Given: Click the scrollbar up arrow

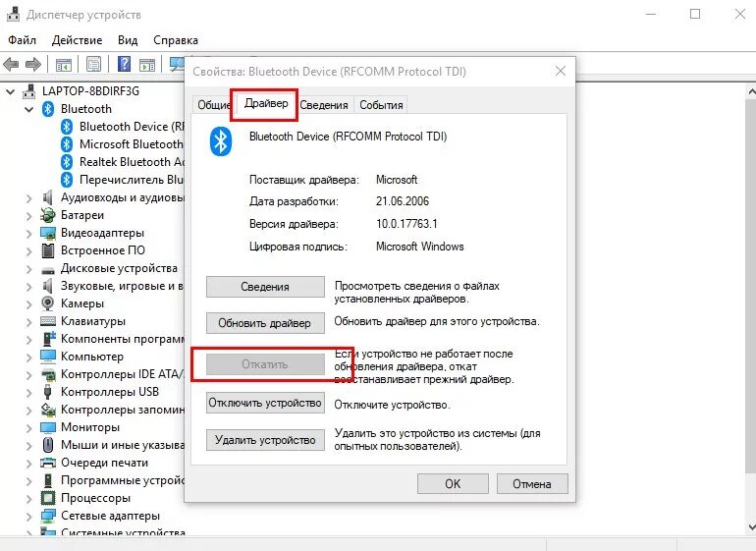Looking at the screenshot, I should pyautogui.click(x=751, y=90).
